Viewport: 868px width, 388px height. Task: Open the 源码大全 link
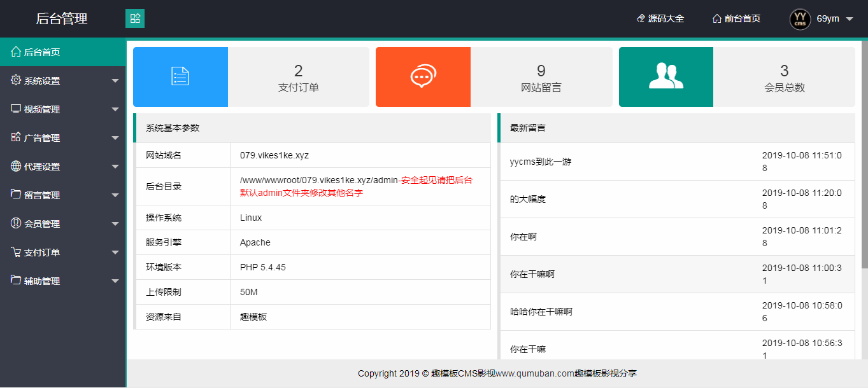660,19
